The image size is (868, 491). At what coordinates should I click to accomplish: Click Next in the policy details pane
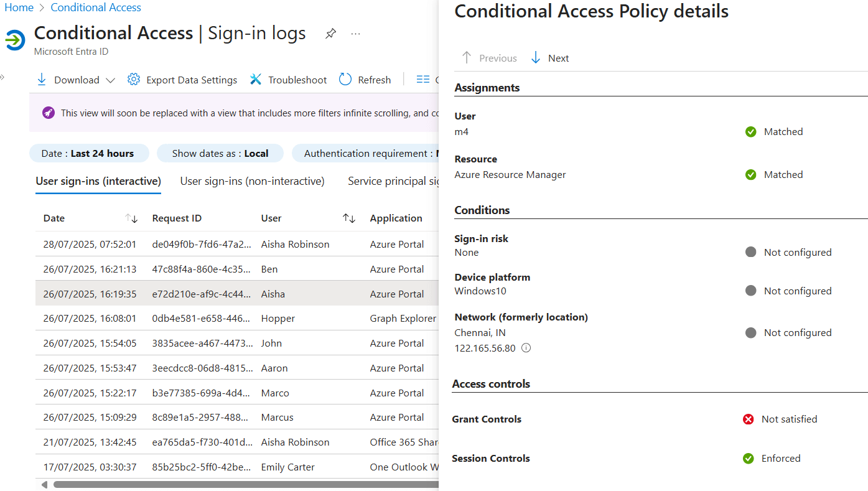tap(550, 57)
